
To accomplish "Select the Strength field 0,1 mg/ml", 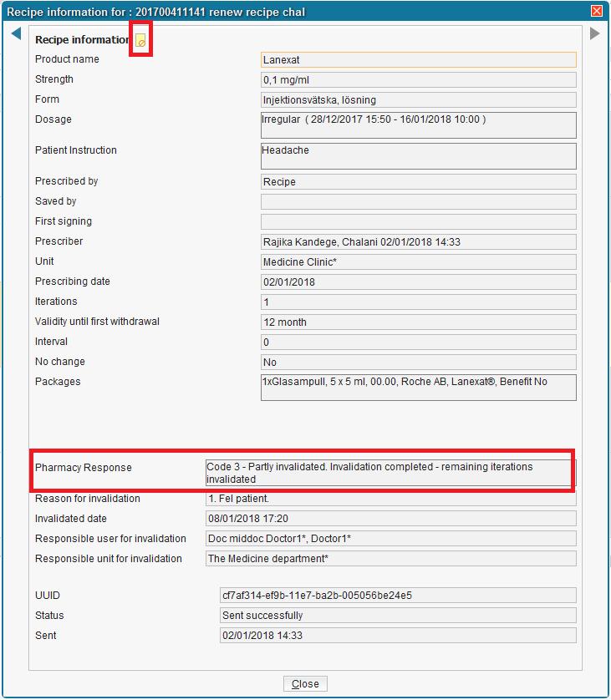I will pyautogui.click(x=419, y=80).
